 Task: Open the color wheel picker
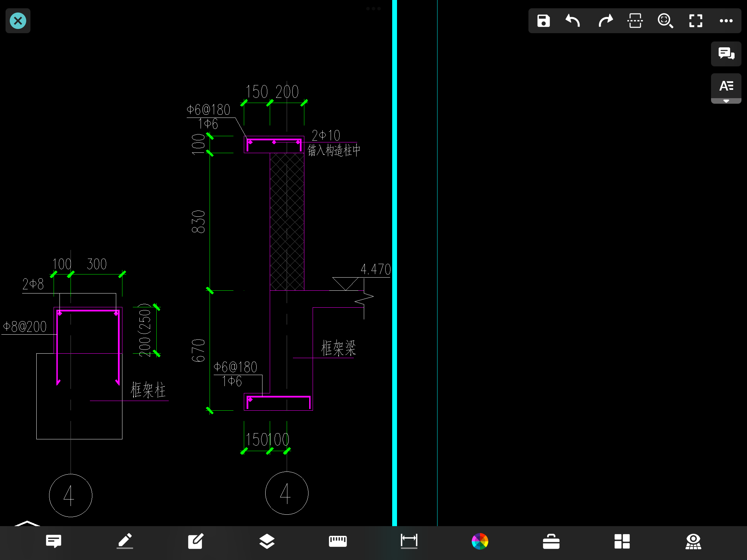pyautogui.click(x=480, y=541)
